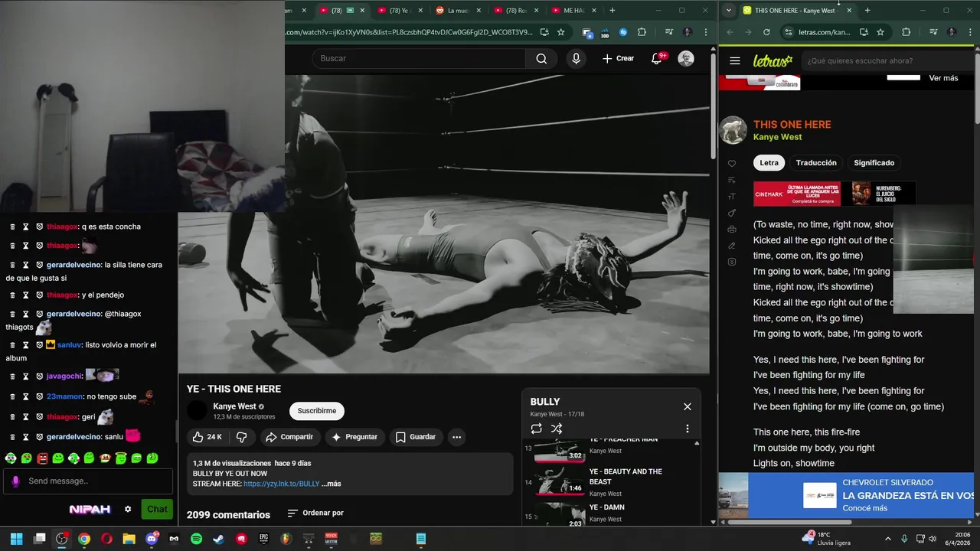Open Kanye West channel name link
The height and width of the screenshot is (551, 980).
[x=234, y=406]
